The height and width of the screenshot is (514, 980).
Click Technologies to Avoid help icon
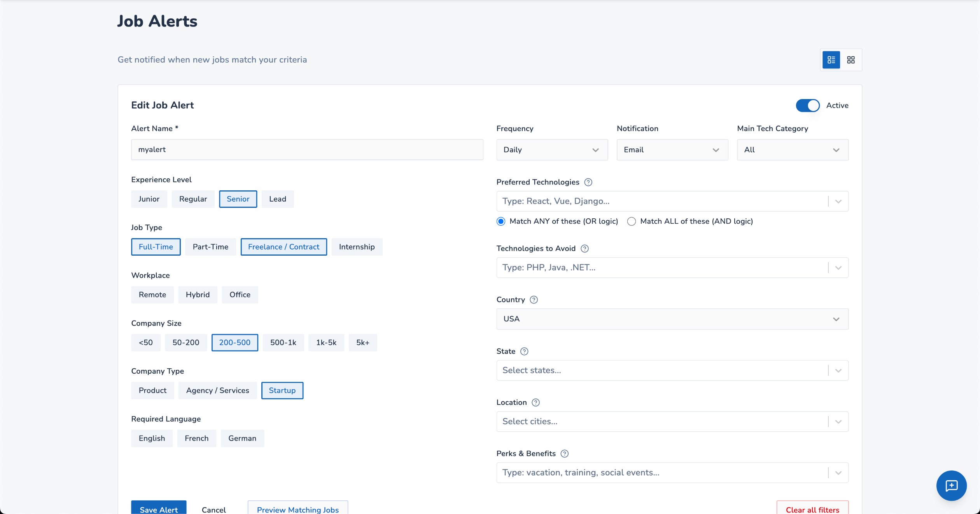tap(584, 249)
